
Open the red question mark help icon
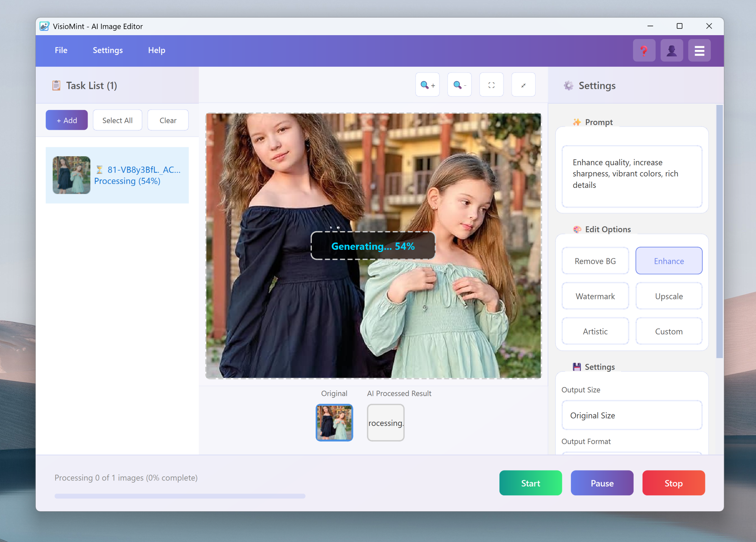[644, 50]
